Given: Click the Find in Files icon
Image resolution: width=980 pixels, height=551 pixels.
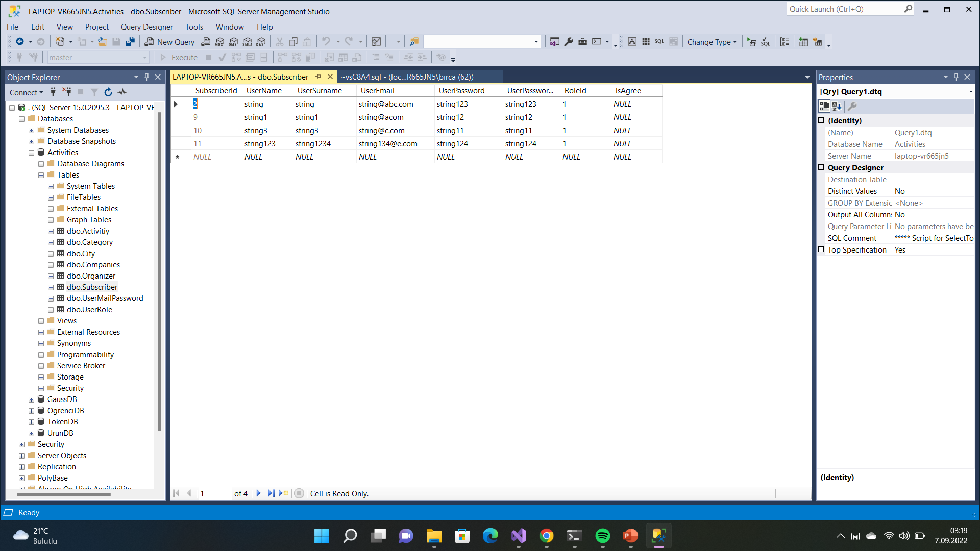Looking at the screenshot, I should (x=414, y=42).
